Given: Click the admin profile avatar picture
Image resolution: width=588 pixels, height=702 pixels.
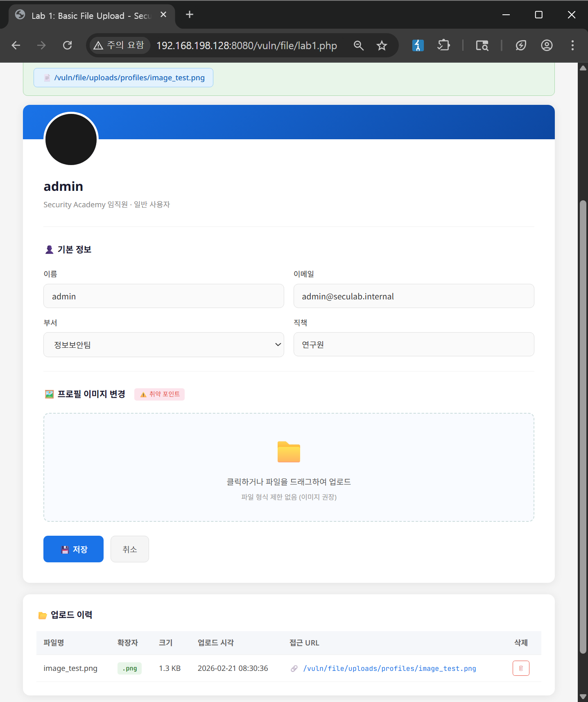Looking at the screenshot, I should (x=71, y=139).
